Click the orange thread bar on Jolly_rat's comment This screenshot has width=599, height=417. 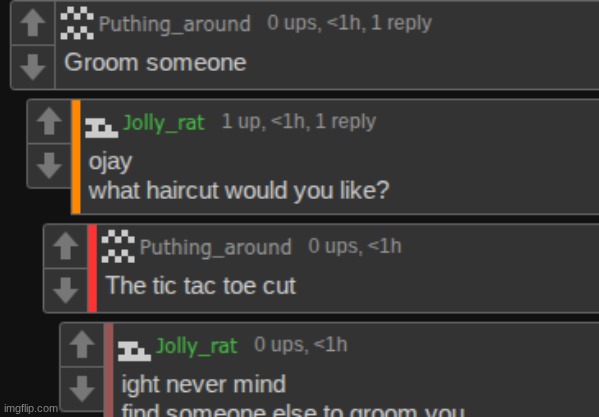pos(76,157)
